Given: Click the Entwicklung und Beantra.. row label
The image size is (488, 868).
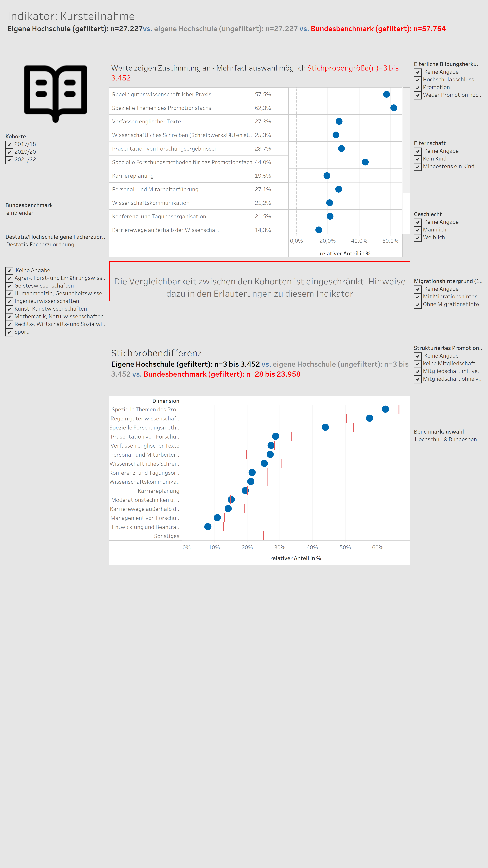Looking at the screenshot, I should coord(145,527).
